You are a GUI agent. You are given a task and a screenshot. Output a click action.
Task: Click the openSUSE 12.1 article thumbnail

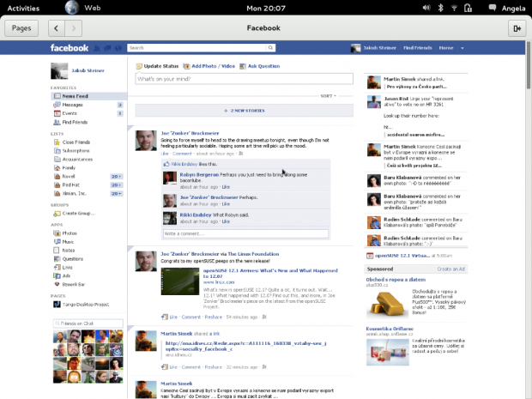pos(179,281)
